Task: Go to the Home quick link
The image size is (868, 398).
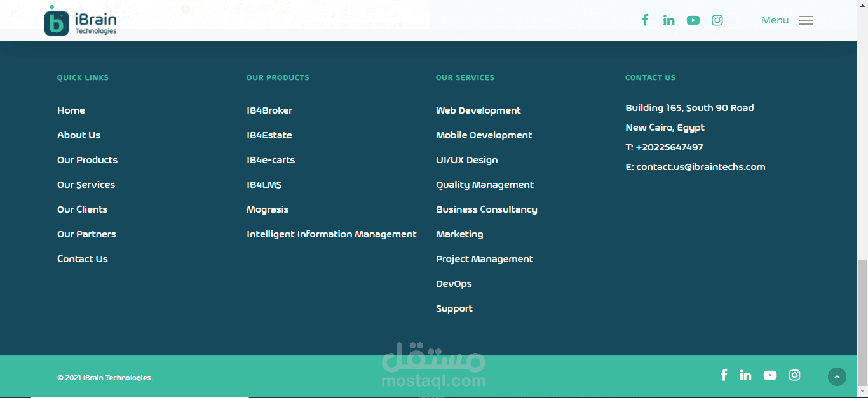Action: tap(71, 110)
